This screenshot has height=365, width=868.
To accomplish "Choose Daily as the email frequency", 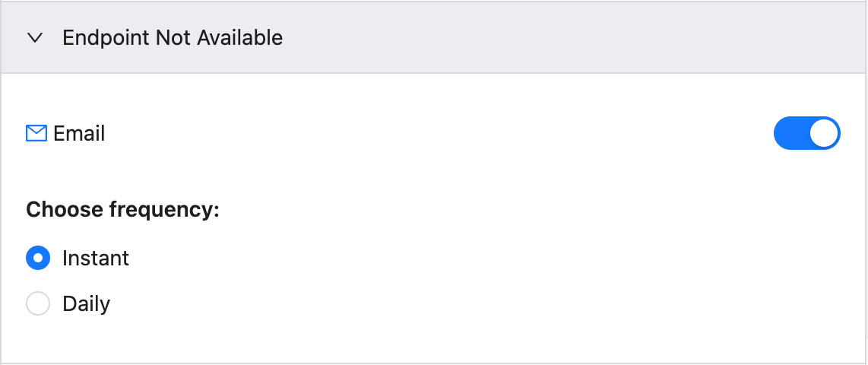I will pos(38,303).
